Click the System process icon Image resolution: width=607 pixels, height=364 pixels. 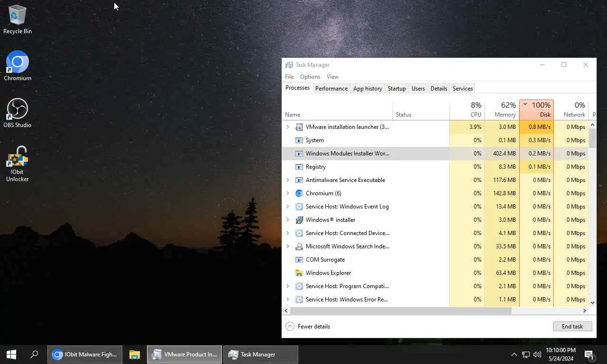tap(299, 140)
